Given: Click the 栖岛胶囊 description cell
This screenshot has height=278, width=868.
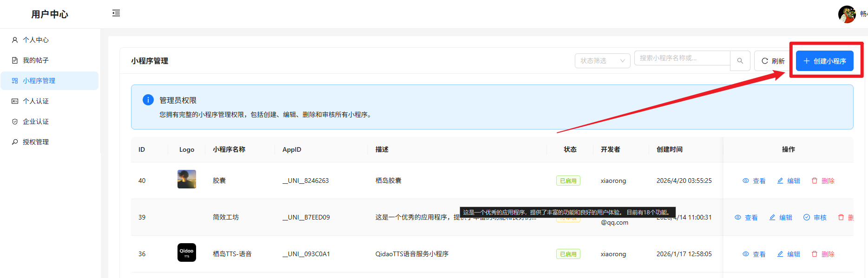Looking at the screenshot, I should pos(388,181).
